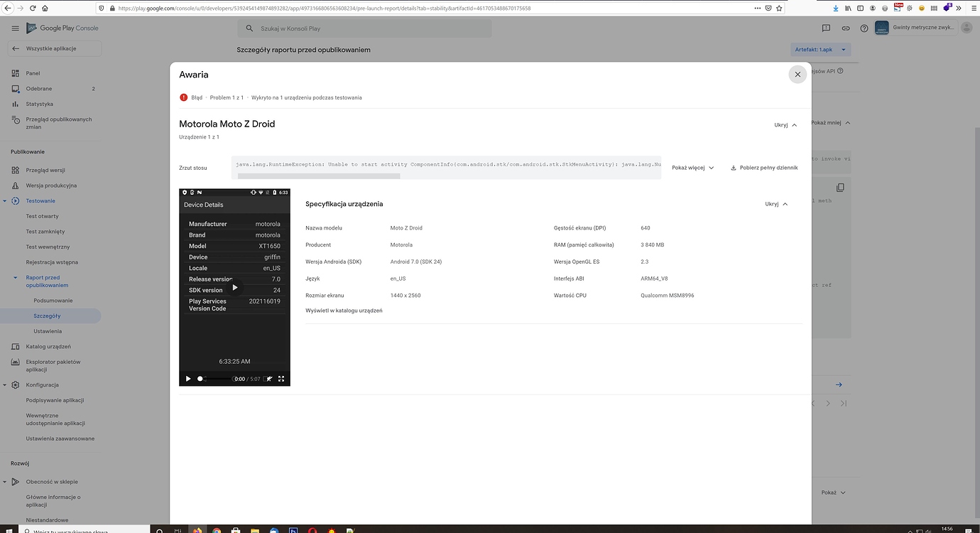
Task: Select the Katalog urządzeń sidebar icon
Action: (x=15, y=347)
